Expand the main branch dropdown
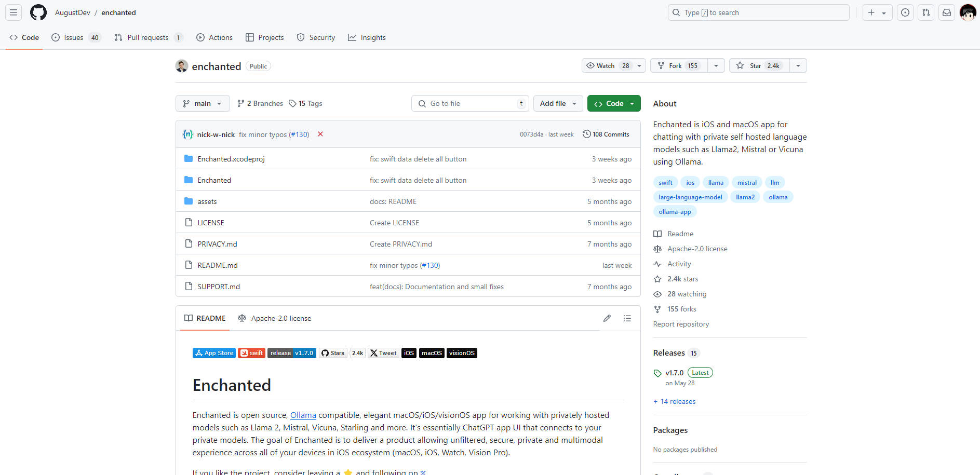Image resolution: width=980 pixels, height=475 pixels. click(202, 103)
